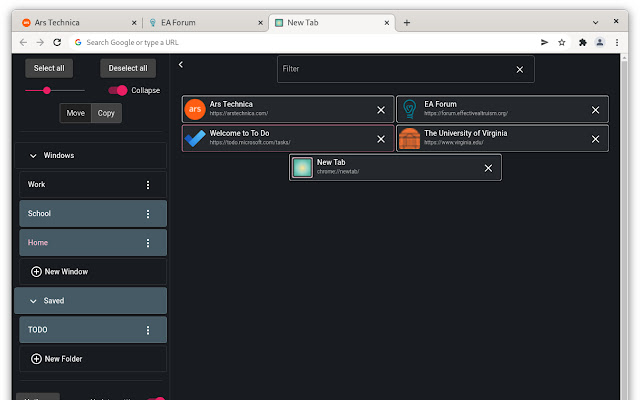The image size is (640, 400).
Task: Close the Welcome to To Do card
Action: (x=381, y=139)
